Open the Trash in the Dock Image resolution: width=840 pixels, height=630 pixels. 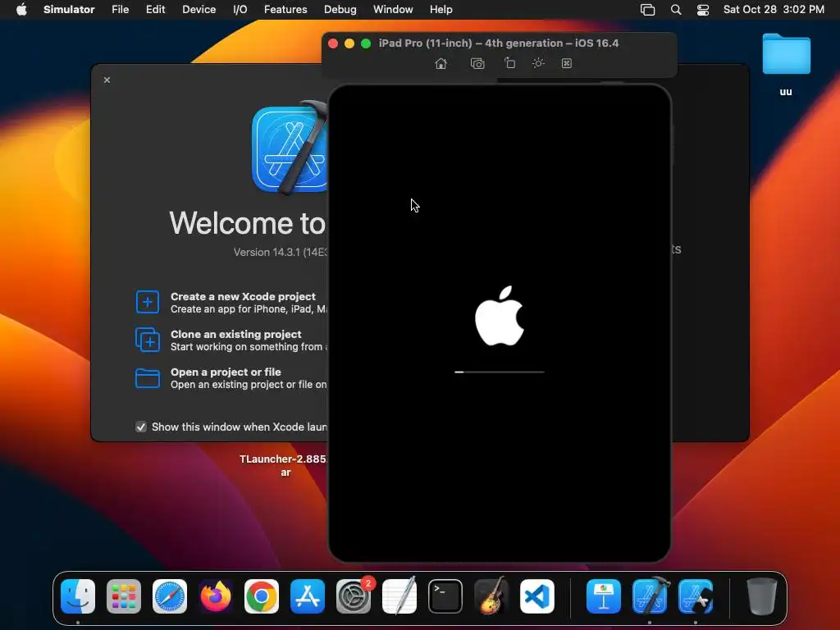click(761, 596)
